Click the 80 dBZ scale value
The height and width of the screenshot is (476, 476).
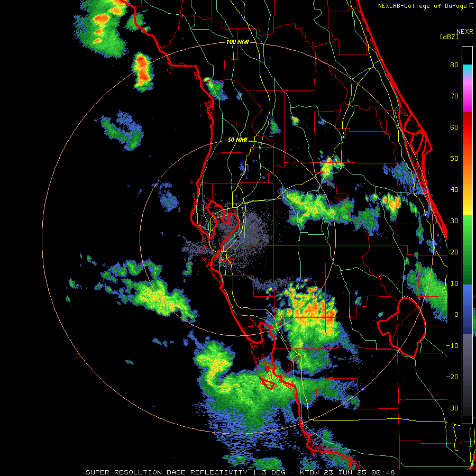coord(454,65)
